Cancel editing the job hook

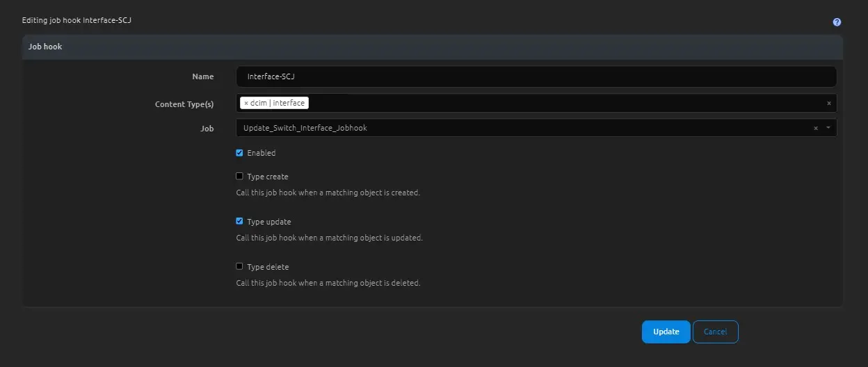(715, 332)
